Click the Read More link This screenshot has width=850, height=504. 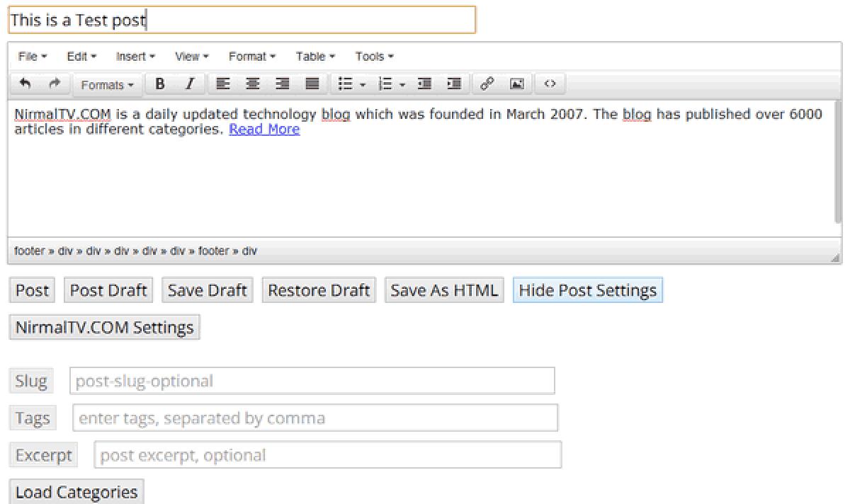click(x=263, y=129)
